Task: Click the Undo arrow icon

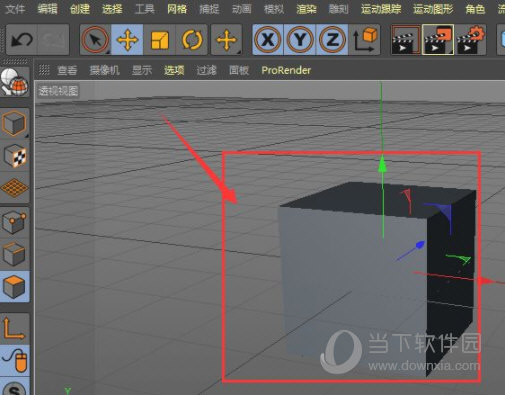Action: click(x=22, y=40)
